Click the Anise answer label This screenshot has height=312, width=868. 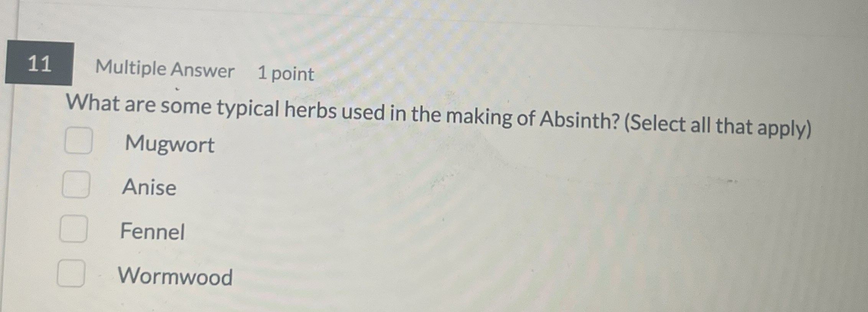pyautogui.click(x=149, y=187)
